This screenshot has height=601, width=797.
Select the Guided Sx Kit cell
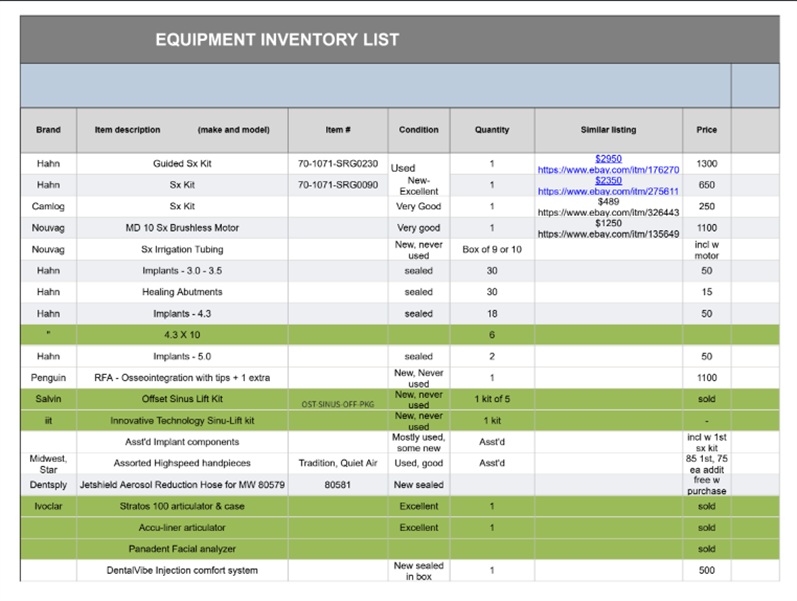(182, 163)
